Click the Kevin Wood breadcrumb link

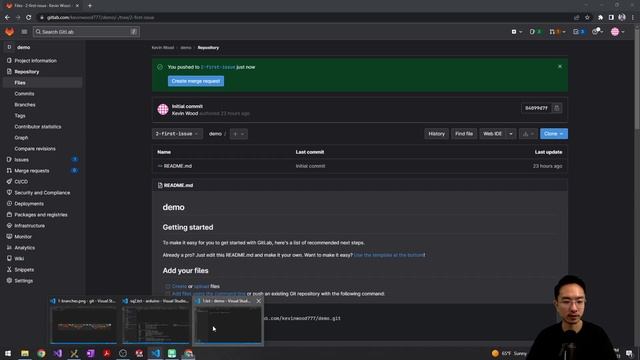click(x=162, y=48)
